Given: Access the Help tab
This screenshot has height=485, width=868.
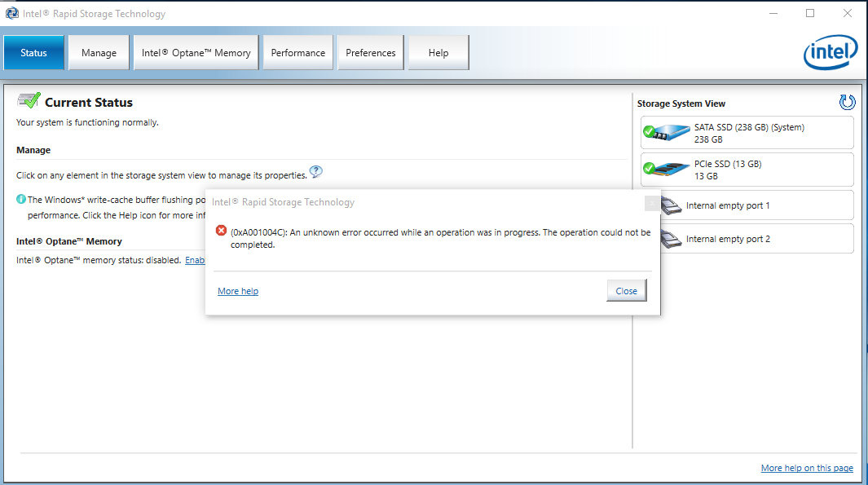Looking at the screenshot, I should tap(437, 52).
